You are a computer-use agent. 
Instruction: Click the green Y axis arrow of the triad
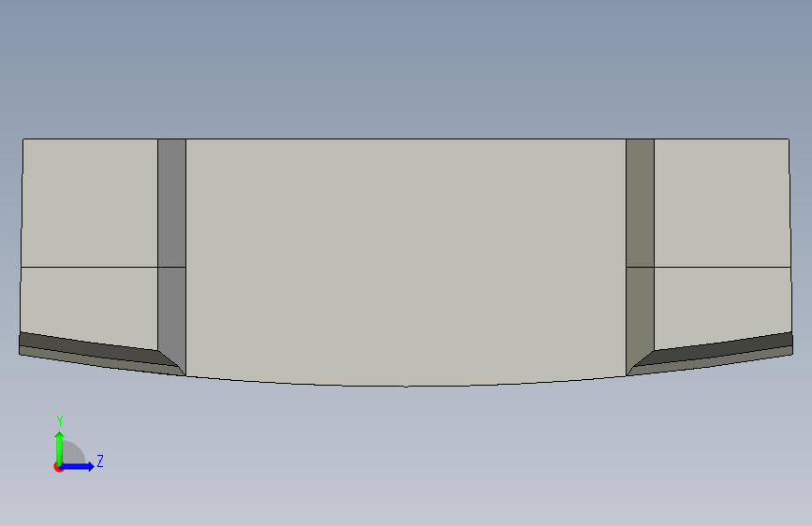(60, 447)
